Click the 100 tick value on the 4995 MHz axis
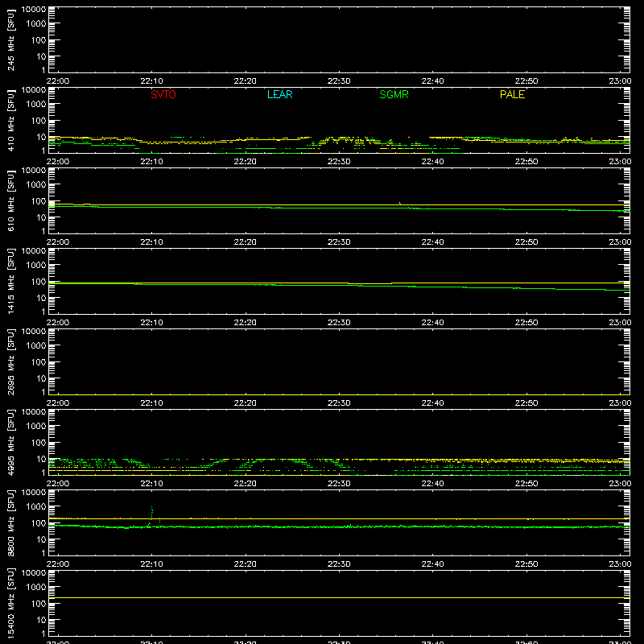The image size is (644, 644). (x=39, y=443)
